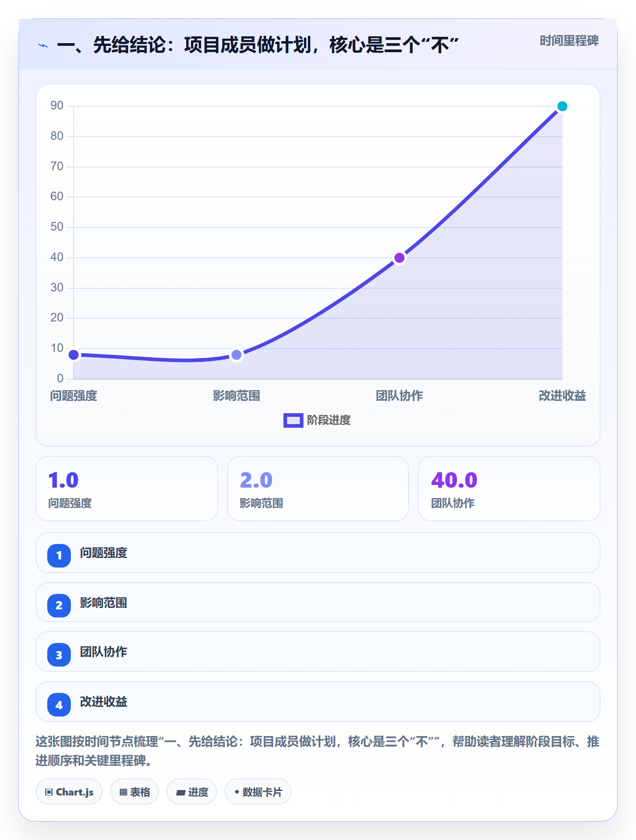The width and height of the screenshot is (636, 840).
Task: Click the 90 y-axis label
Action: tap(57, 106)
